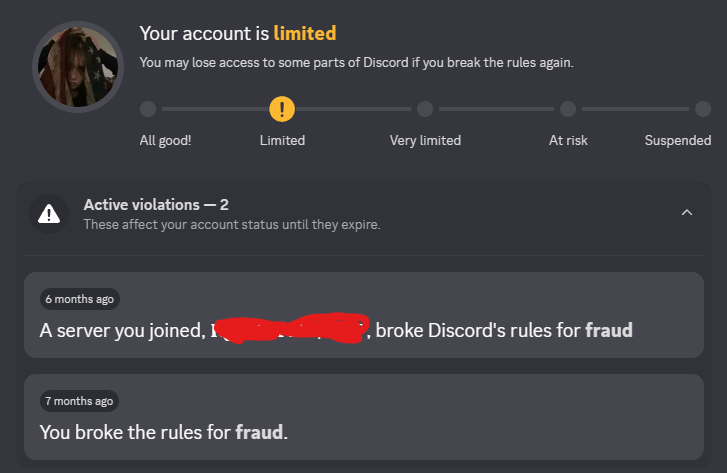The width and height of the screenshot is (727, 473).
Task: Click the 'Very limited' status label text
Action: click(425, 140)
